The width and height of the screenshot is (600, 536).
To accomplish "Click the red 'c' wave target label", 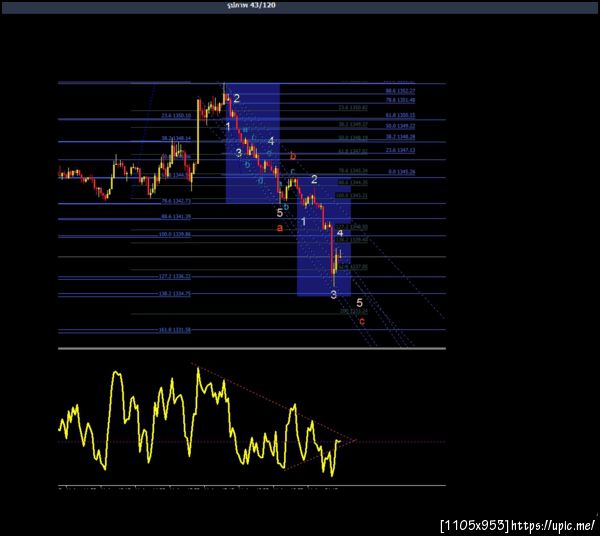I will [x=362, y=321].
